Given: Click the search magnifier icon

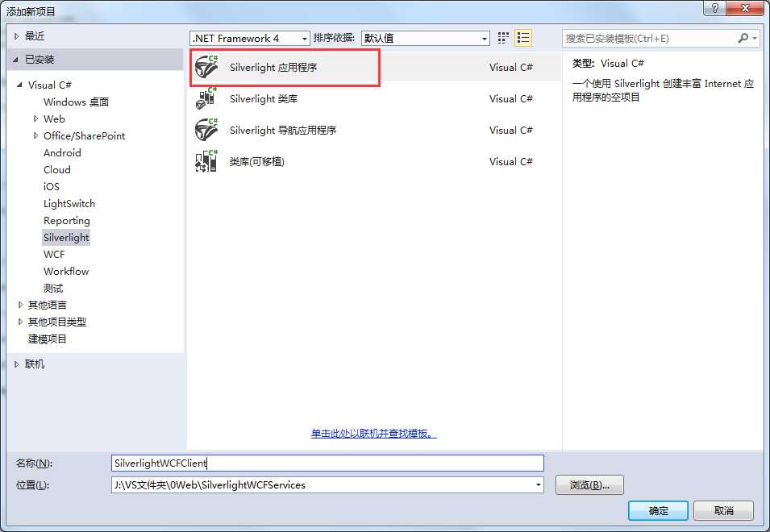Looking at the screenshot, I should [743, 38].
